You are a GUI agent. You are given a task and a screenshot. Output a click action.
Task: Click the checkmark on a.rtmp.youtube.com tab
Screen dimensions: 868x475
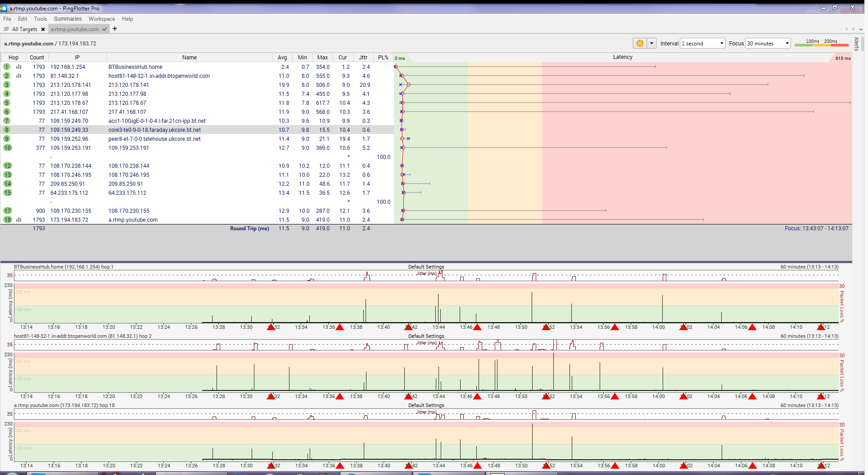(104, 29)
